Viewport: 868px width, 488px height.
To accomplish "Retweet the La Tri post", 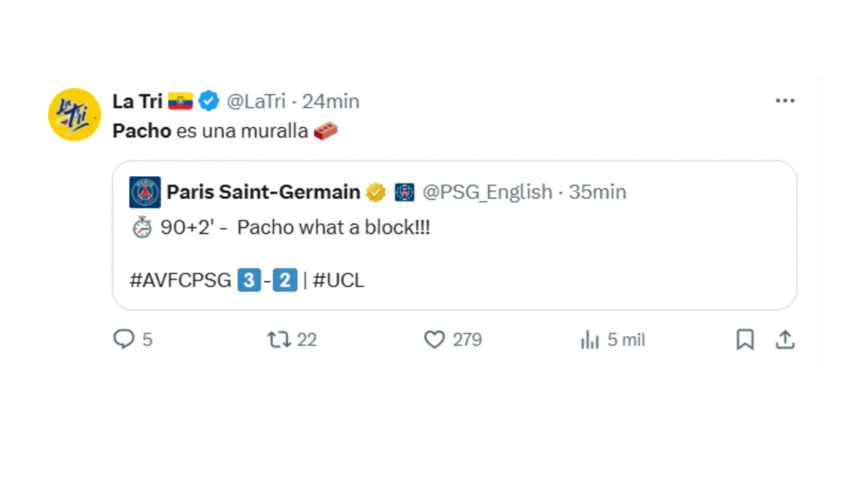I will (279, 340).
